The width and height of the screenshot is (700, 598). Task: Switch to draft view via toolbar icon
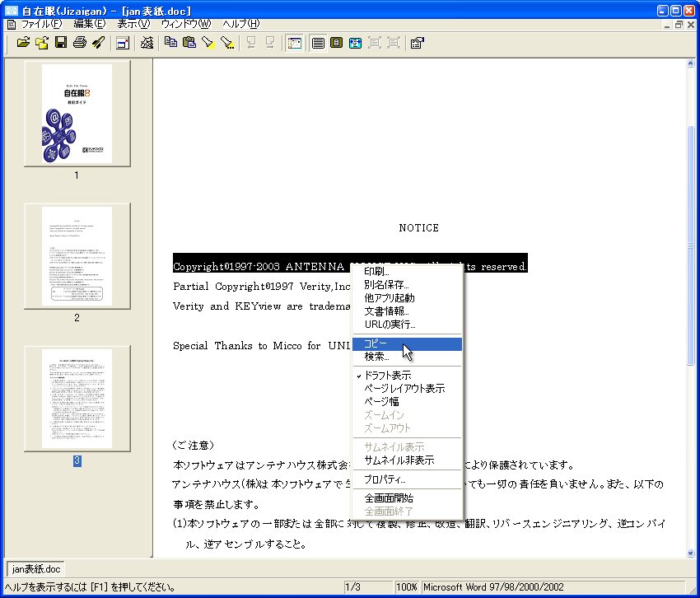318,43
